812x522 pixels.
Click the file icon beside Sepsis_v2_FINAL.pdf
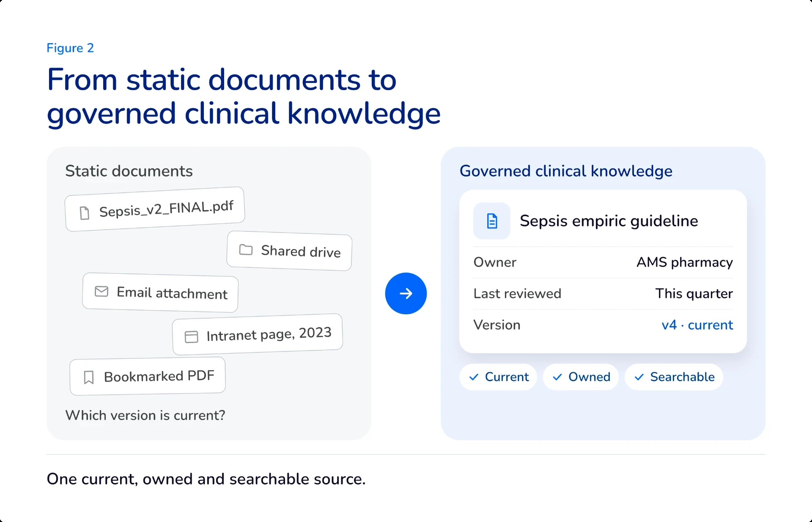85,213
